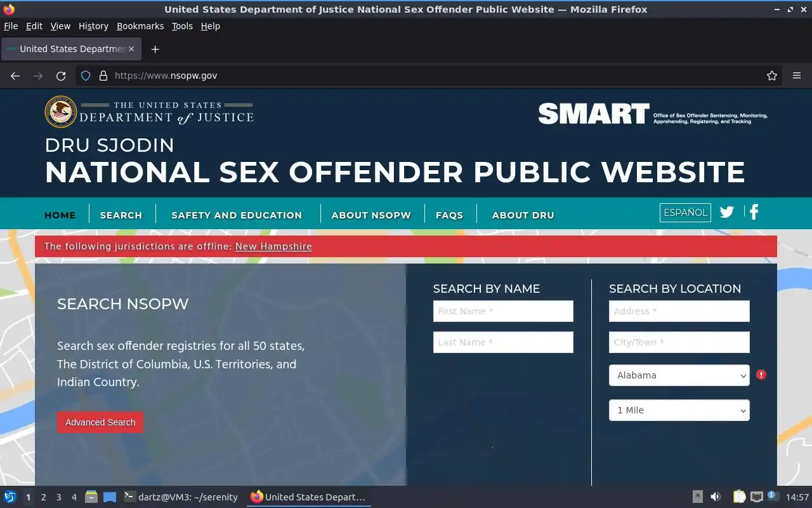The image size is (812, 508).
Task: Open the Edit menu
Action: pyautogui.click(x=34, y=26)
